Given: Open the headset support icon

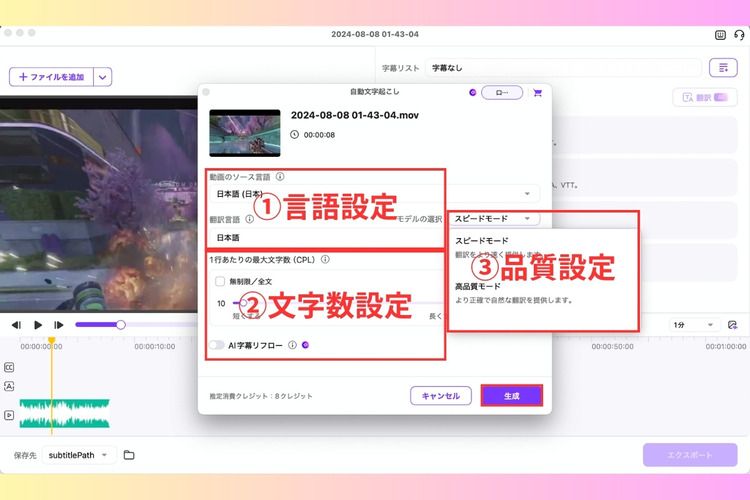Looking at the screenshot, I should pyautogui.click(x=739, y=35).
